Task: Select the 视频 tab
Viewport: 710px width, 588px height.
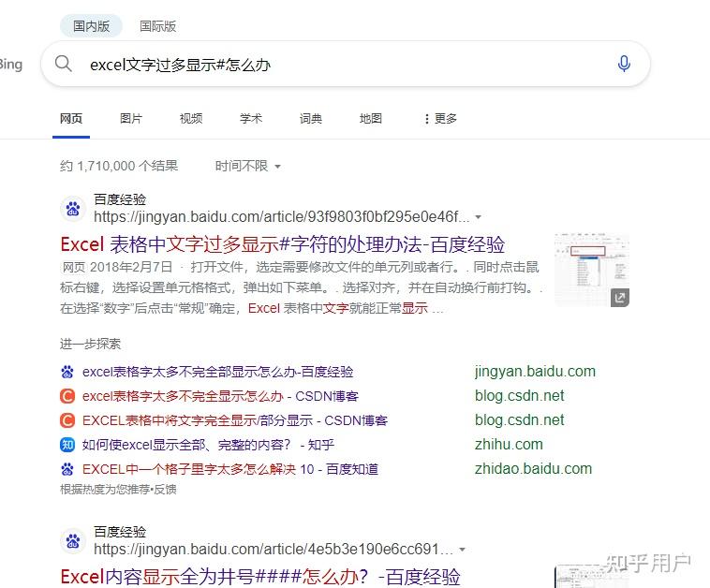Action: (191, 119)
